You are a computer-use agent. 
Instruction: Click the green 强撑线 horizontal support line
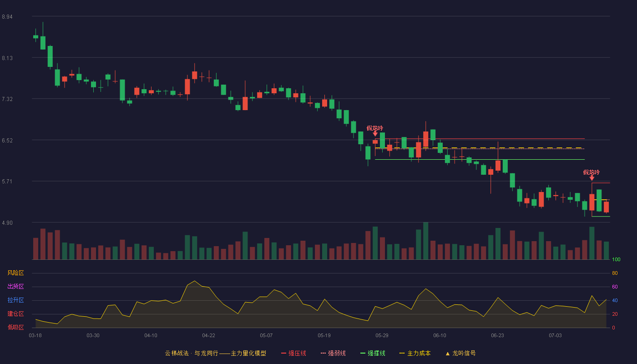pos(480,160)
